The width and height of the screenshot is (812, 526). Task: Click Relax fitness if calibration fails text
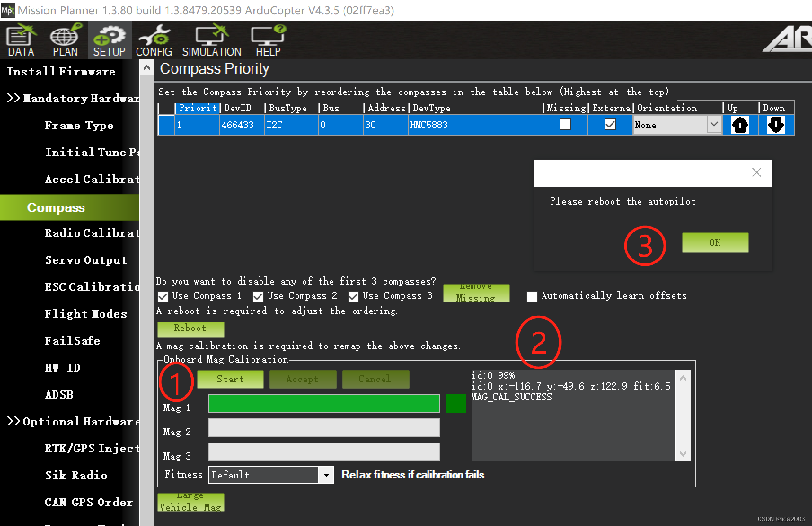[413, 475]
